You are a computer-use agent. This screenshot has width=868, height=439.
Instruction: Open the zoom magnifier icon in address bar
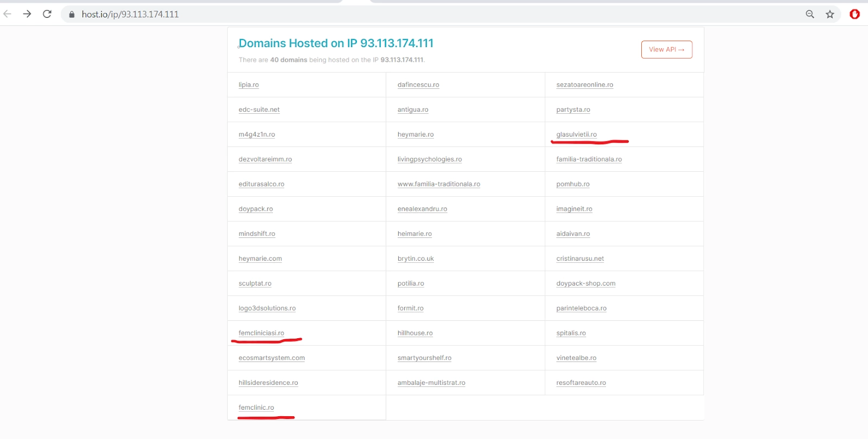pos(810,15)
